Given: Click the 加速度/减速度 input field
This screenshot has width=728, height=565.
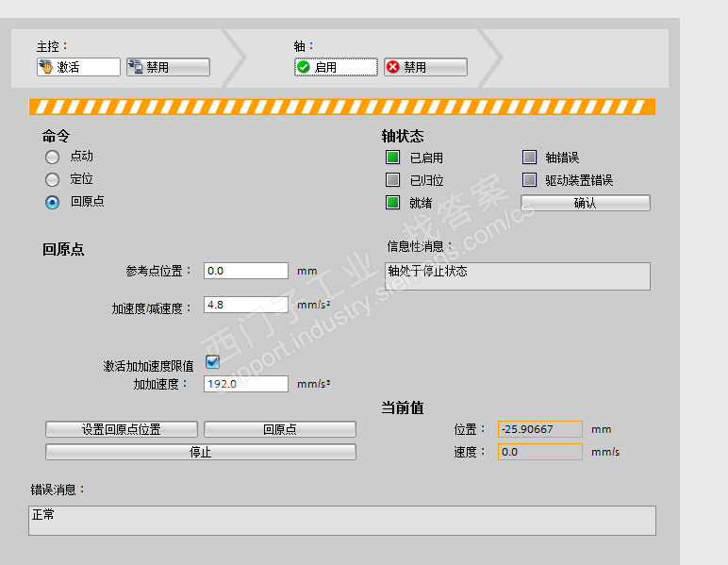Looking at the screenshot, I should coord(246,305).
